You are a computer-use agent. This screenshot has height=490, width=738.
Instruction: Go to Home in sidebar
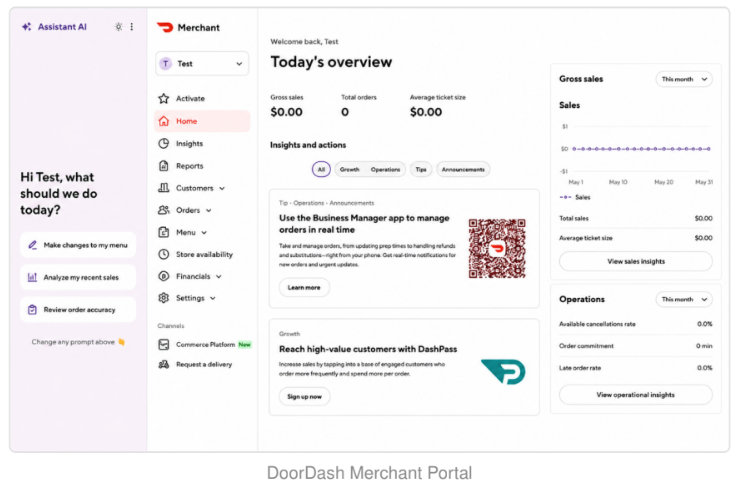(202, 121)
